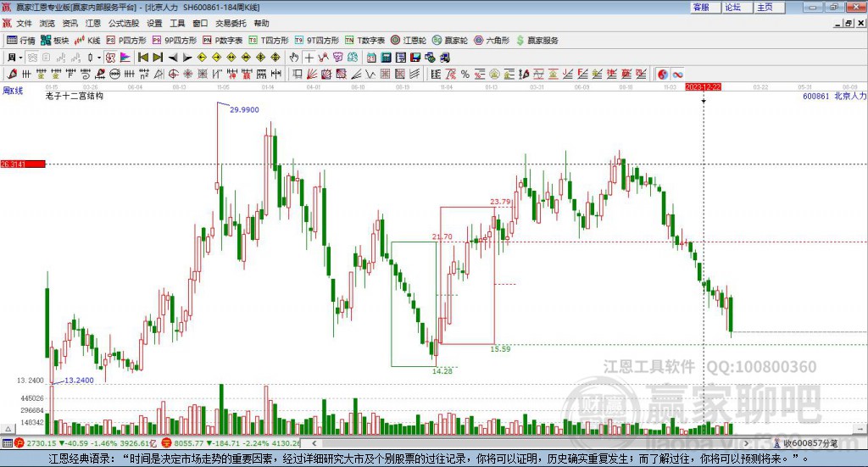Open the 设置 menu
This screenshot has height=467, width=868.
click(x=154, y=23)
